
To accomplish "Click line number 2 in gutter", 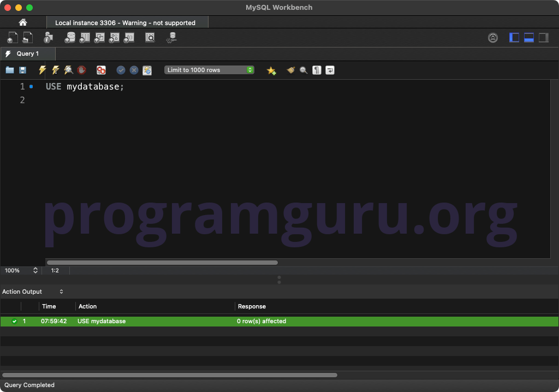I will pyautogui.click(x=22, y=100).
